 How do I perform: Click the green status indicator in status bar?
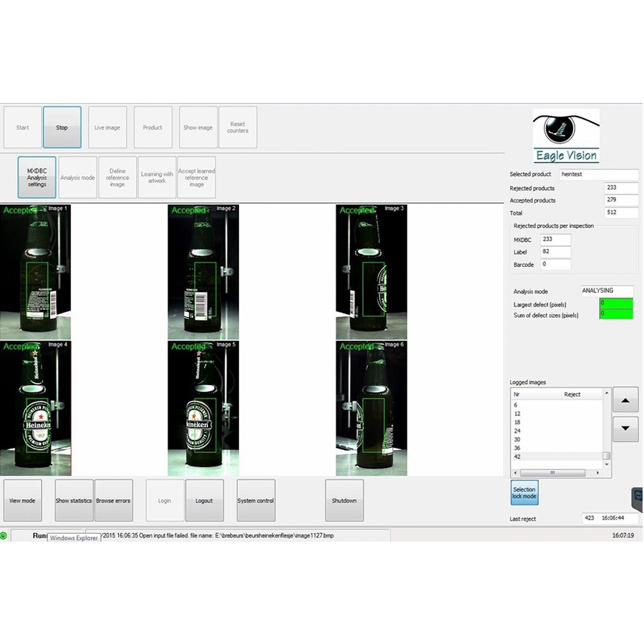point(4,535)
